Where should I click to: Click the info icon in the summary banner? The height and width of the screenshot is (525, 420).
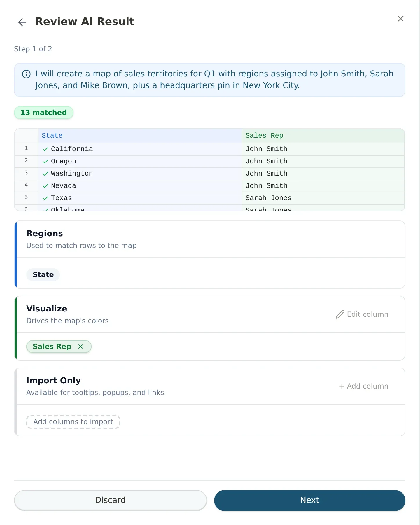pos(26,74)
